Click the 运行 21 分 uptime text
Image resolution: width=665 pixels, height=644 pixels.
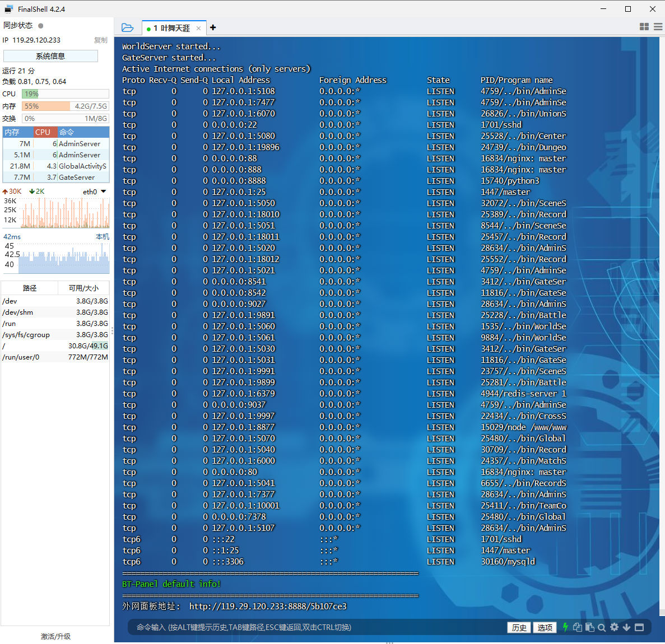click(18, 71)
